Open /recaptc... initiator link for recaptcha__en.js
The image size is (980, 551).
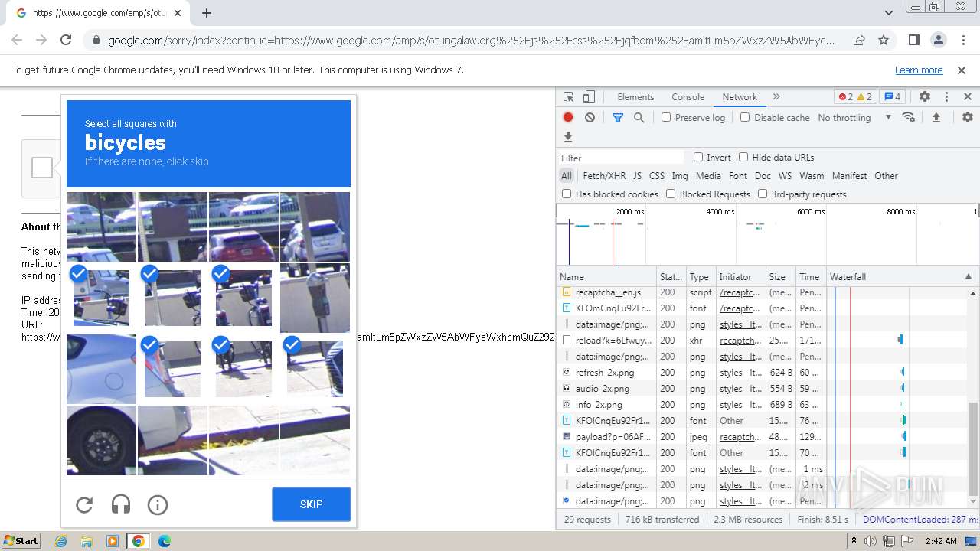[x=740, y=292]
